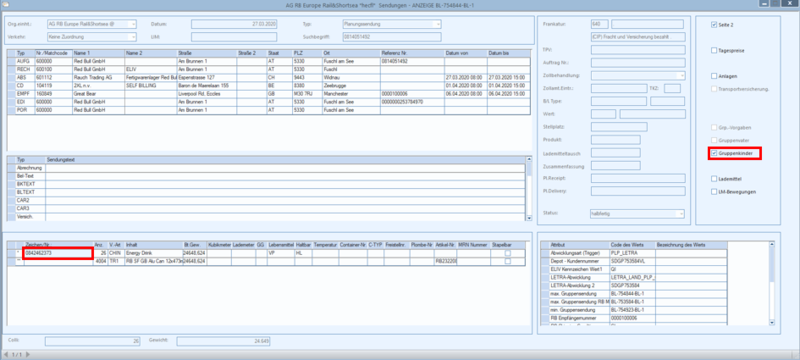
Task: Click the Manchester city cell
Action: coord(351,94)
